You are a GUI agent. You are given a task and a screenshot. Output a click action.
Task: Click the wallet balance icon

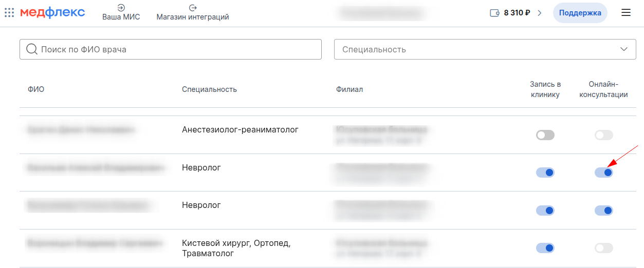tap(495, 13)
